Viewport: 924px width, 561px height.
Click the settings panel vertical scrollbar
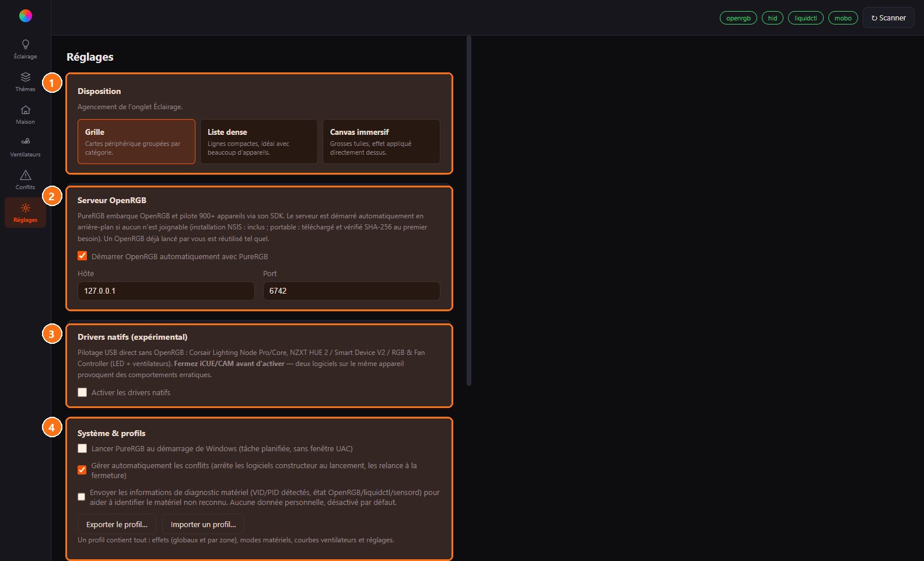[469, 210]
